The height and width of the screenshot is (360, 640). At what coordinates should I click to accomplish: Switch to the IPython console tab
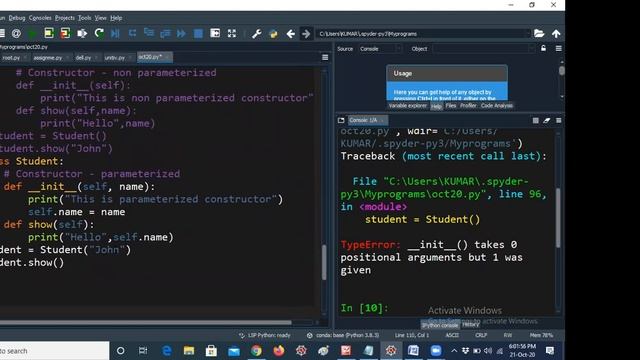coord(440,325)
